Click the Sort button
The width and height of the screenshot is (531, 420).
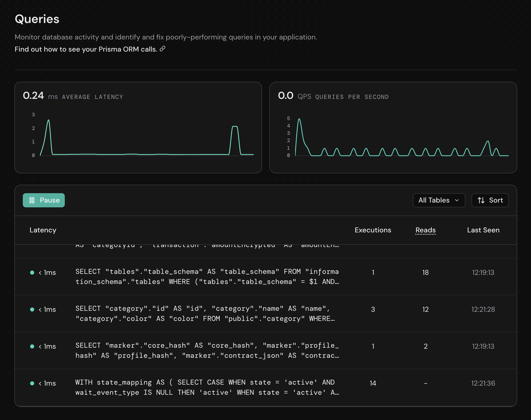(490, 200)
